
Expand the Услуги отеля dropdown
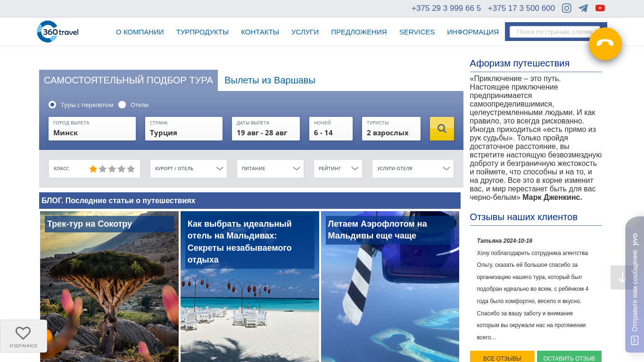point(413,169)
